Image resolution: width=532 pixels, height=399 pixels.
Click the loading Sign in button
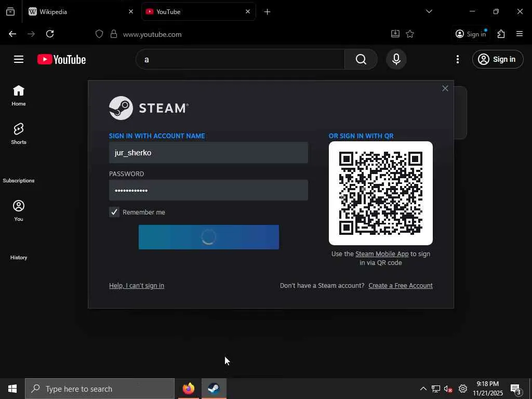click(x=209, y=237)
